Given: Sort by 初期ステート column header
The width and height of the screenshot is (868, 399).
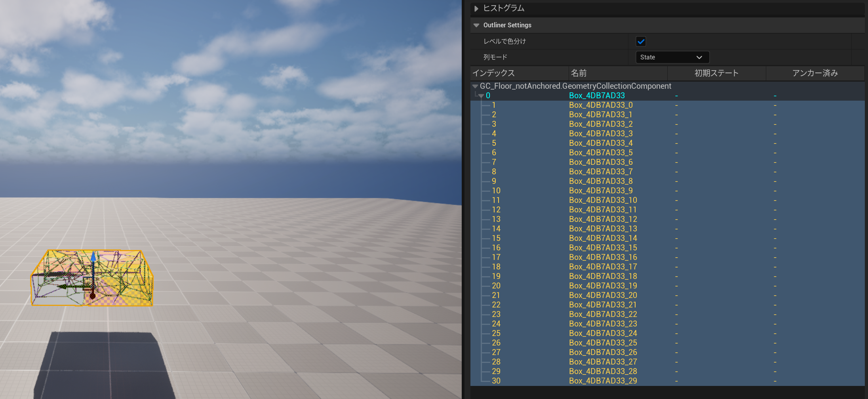Looking at the screenshot, I should click(716, 73).
